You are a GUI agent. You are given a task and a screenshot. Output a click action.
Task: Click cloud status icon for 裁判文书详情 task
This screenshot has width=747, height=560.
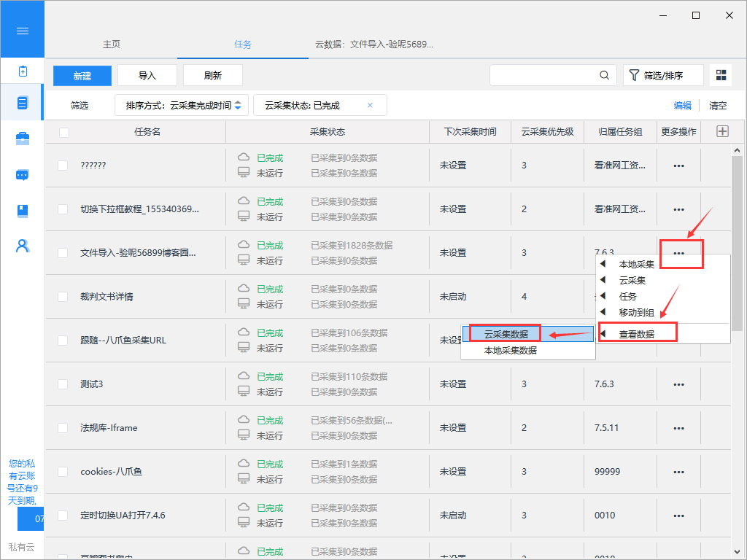(244, 288)
